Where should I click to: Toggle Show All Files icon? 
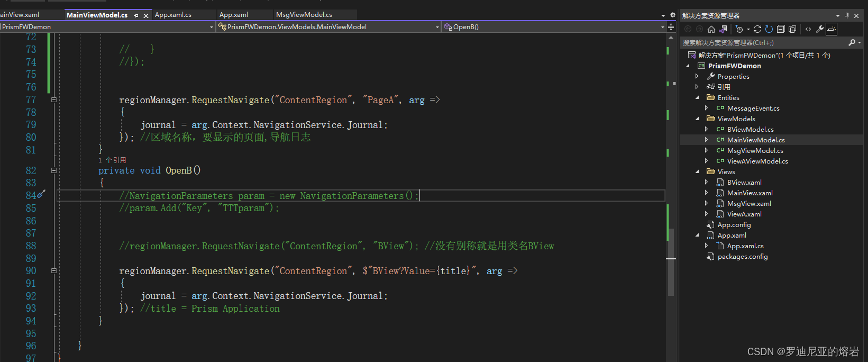tap(792, 29)
